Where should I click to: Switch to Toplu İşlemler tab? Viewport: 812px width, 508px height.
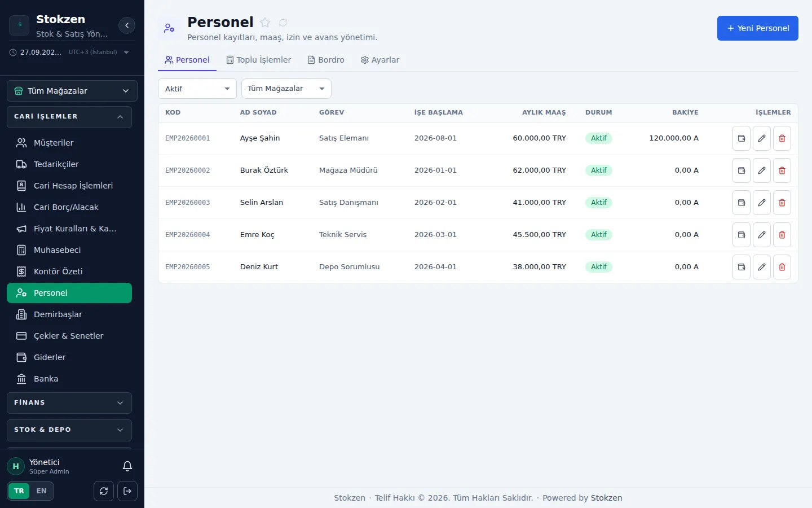tap(258, 60)
